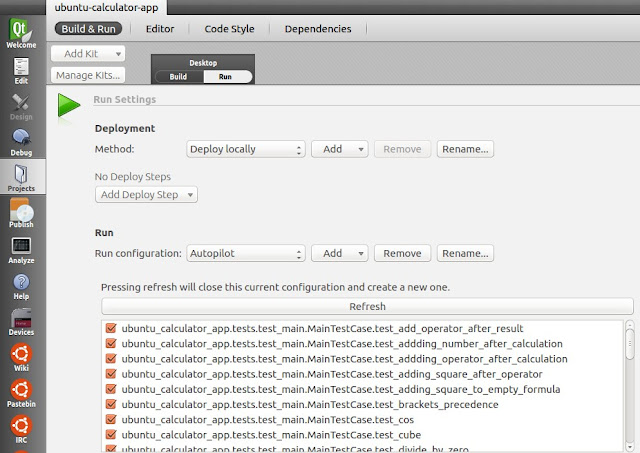Click the test list scroll down arrow
The image size is (640, 453).
click(630, 446)
